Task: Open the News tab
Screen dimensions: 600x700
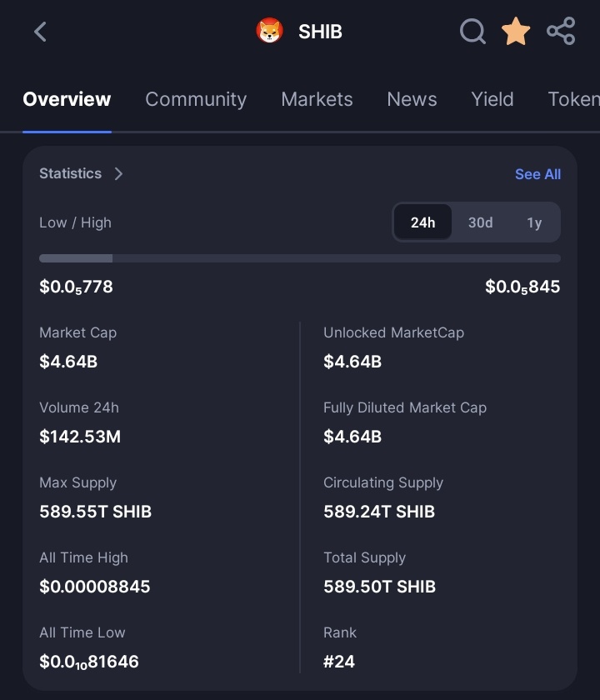Action: [412, 99]
